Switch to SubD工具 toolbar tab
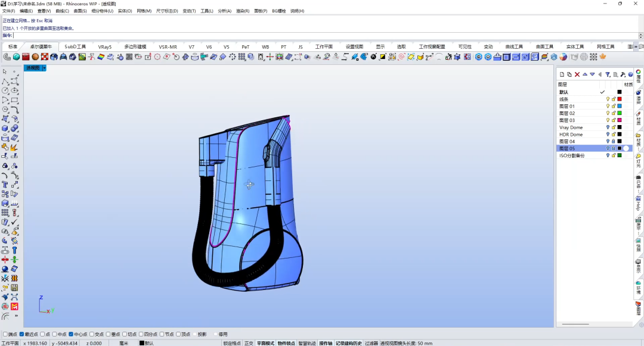 (x=75, y=46)
